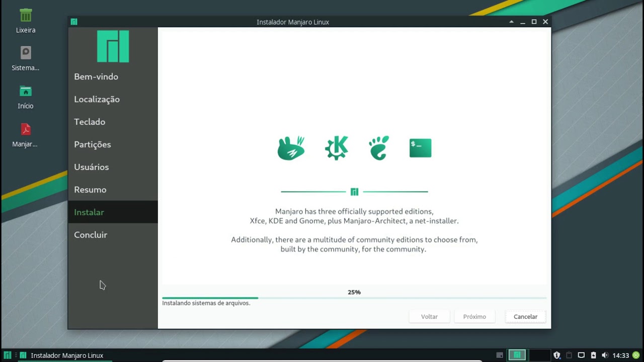Click the Xfce mouse logo icon

pyautogui.click(x=291, y=148)
